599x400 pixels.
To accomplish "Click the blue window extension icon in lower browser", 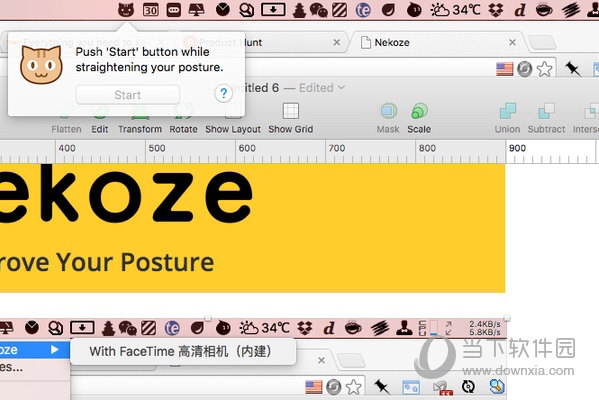I will click(411, 387).
